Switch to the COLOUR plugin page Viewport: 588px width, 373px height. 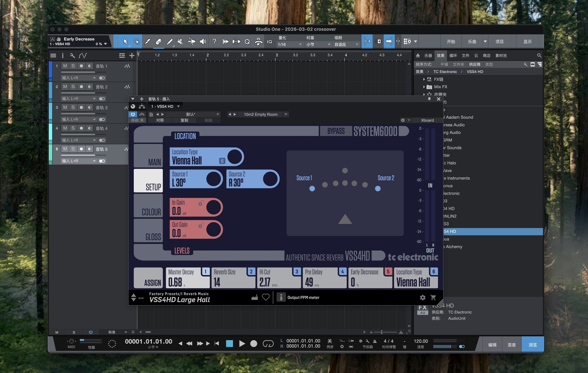pyautogui.click(x=148, y=206)
